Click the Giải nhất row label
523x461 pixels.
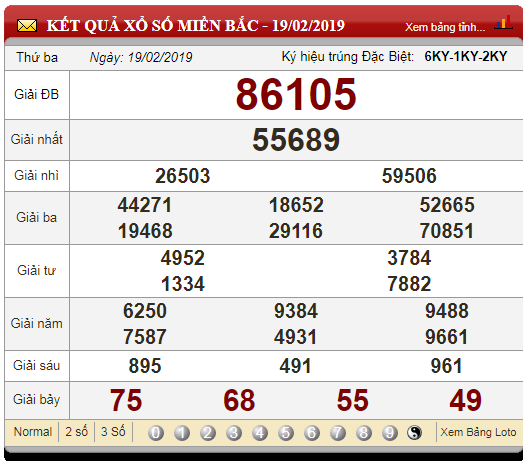click(x=36, y=139)
